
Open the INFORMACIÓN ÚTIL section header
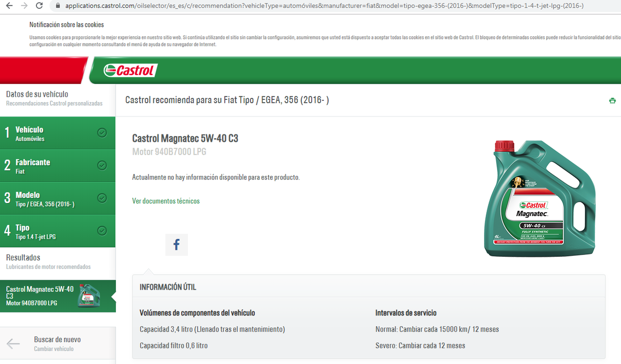[x=167, y=286]
